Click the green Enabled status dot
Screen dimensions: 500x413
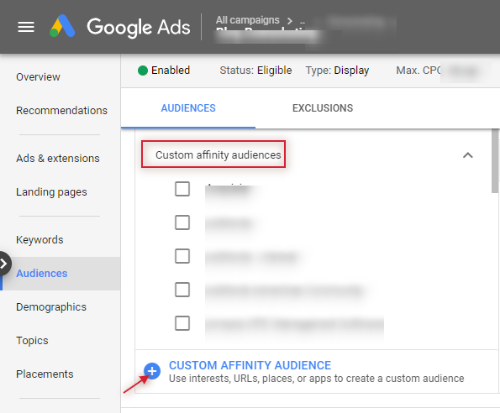(x=143, y=71)
